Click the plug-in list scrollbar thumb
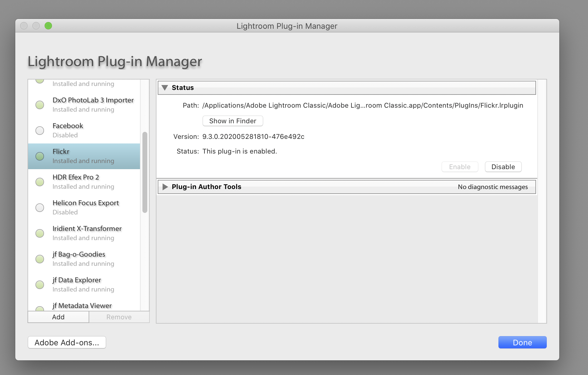The image size is (588, 375). 145,171
